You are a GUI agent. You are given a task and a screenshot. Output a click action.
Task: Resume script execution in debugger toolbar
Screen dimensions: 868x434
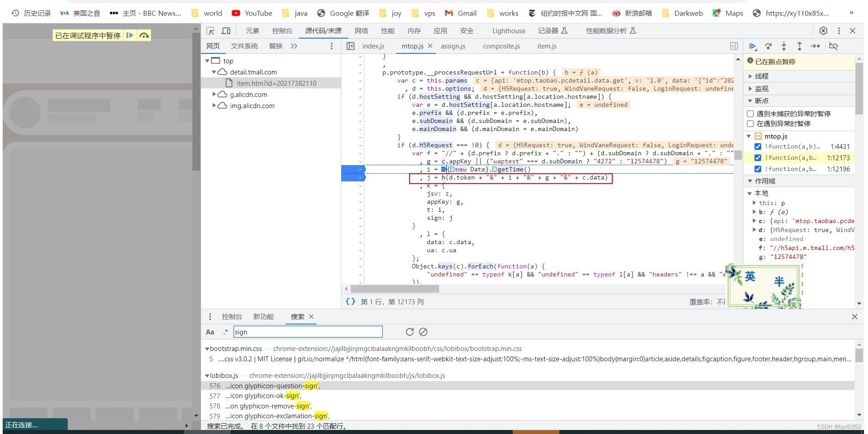(753, 46)
